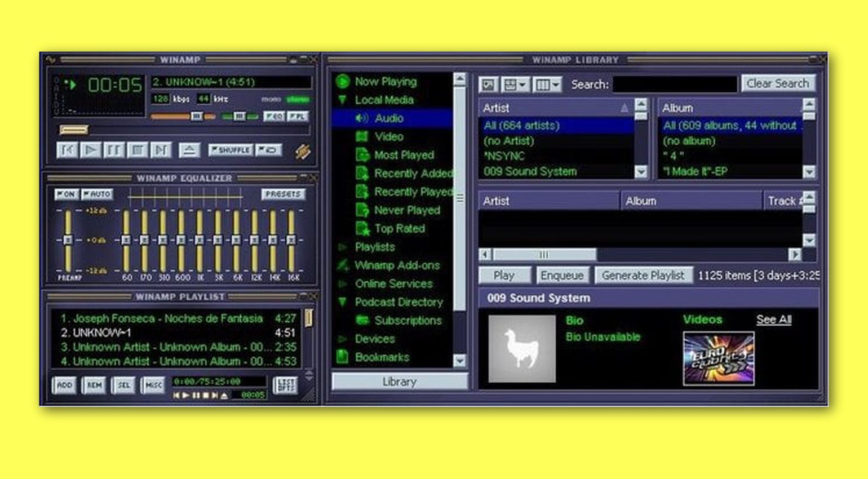Click the mini Eject button in playlist window

pos(224,396)
